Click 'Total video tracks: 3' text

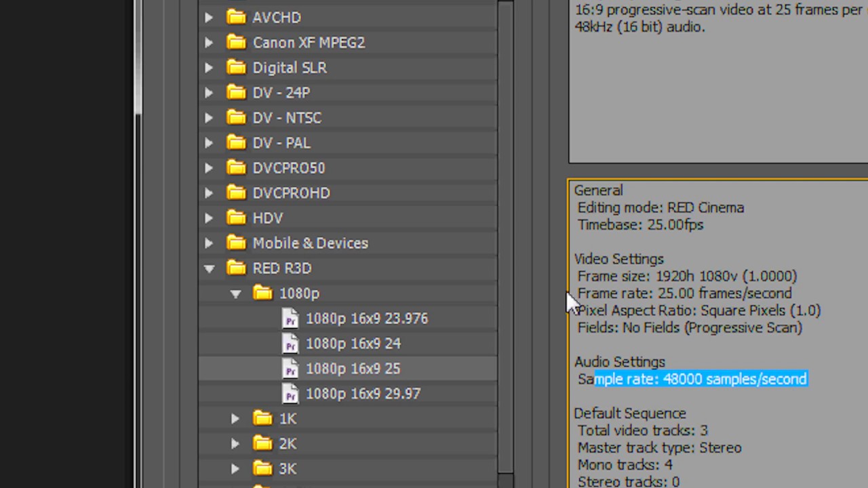coord(642,430)
